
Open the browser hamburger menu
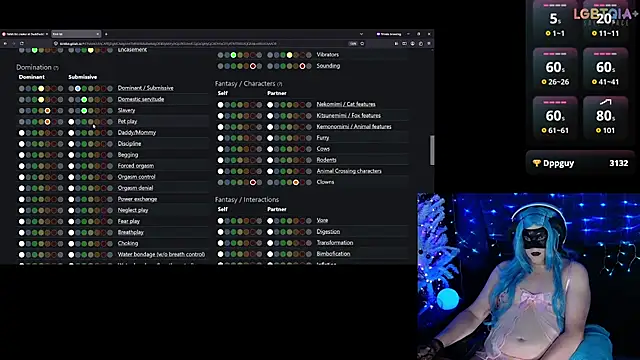click(x=429, y=44)
